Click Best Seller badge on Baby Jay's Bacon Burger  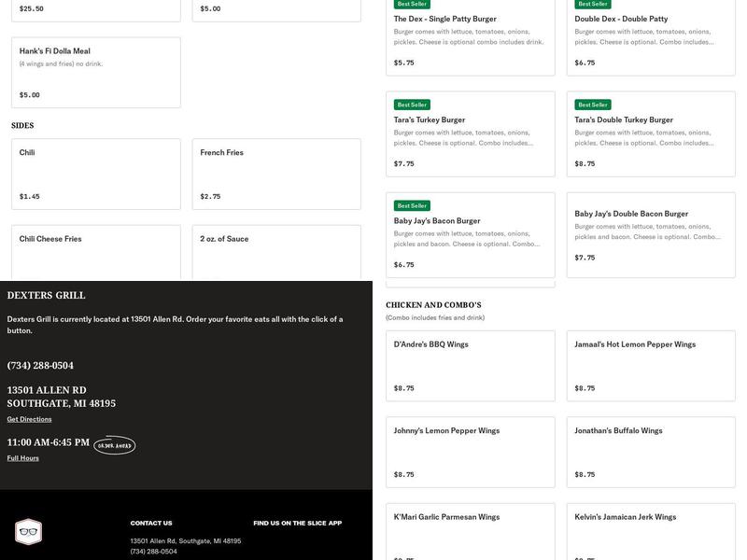coord(411,205)
